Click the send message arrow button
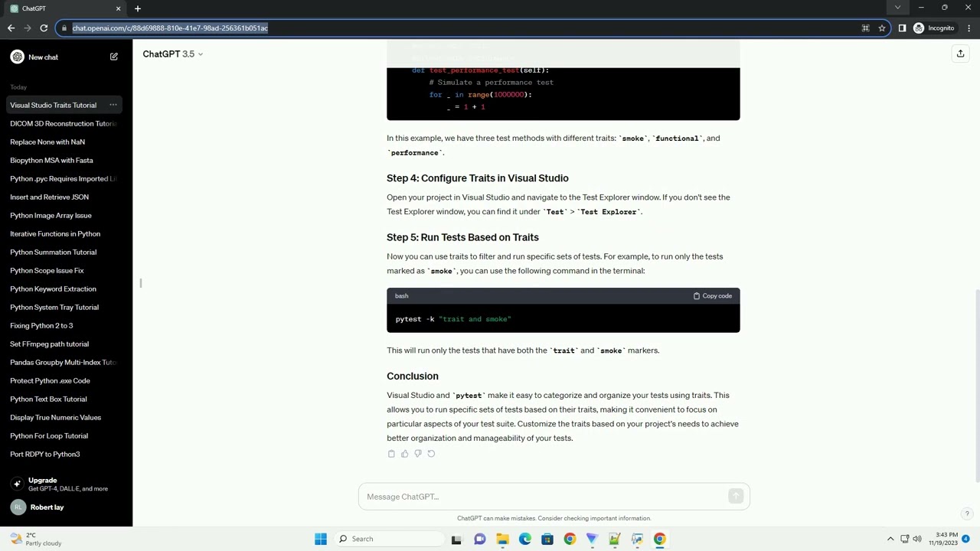Viewport: 980px width, 551px height. pos(736,497)
